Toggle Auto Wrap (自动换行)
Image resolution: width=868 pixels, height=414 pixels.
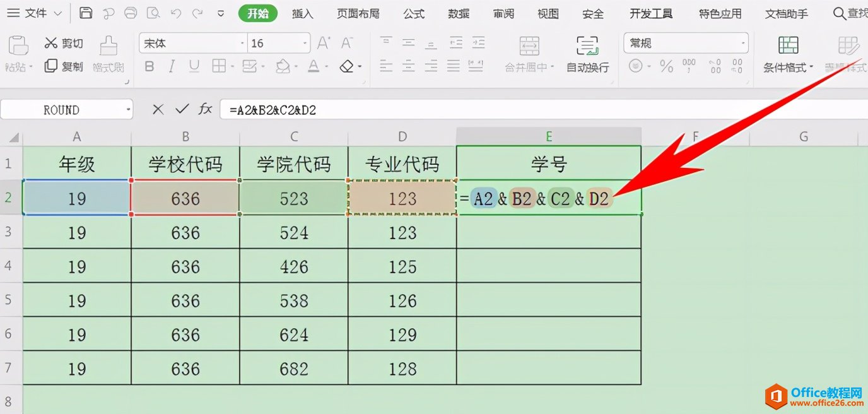point(587,54)
